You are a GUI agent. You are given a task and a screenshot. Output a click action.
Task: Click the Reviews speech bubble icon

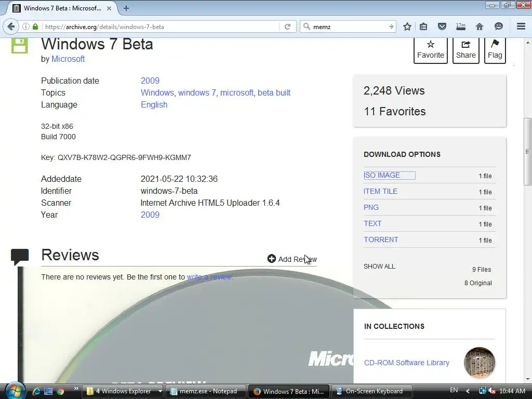[x=20, y=256]
